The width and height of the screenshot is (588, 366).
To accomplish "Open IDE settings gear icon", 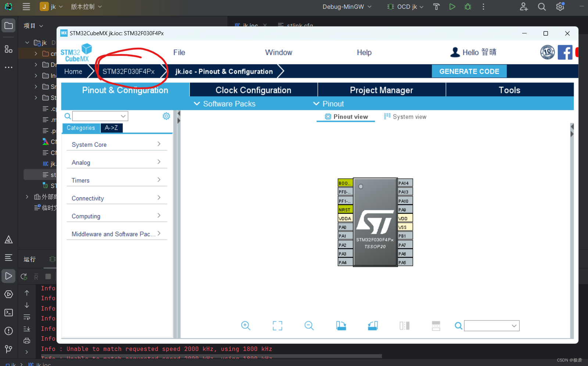I will [x=560, y=7].
